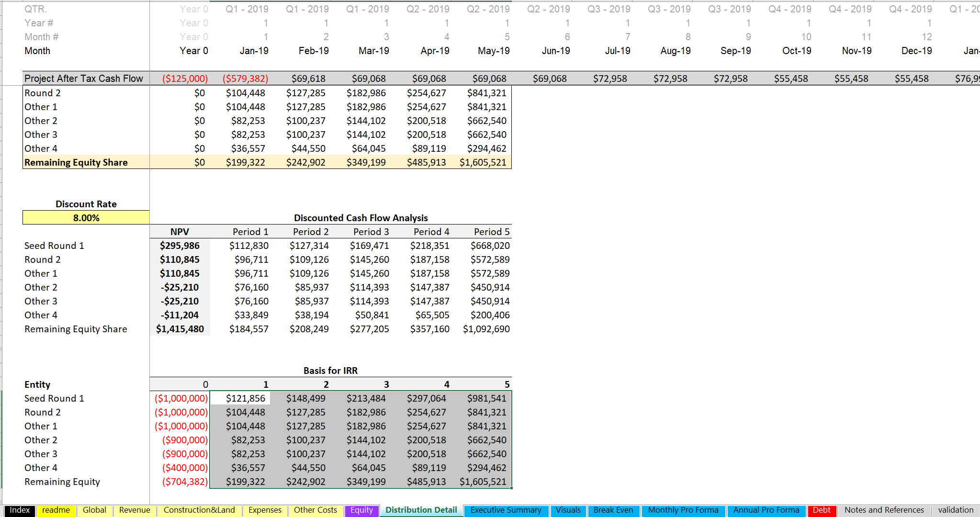Go to the Expenses sheet tab
This screenshot has height=517, width=980.
click(265, 510)
